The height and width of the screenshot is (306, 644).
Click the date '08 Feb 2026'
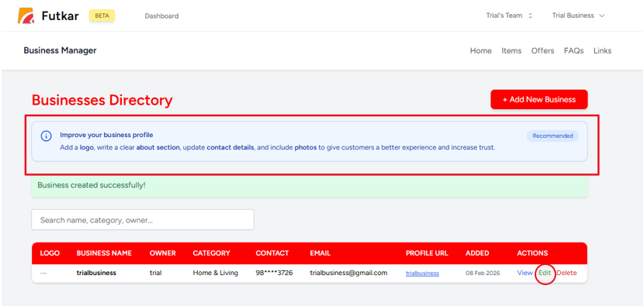[x=483, y=273]
